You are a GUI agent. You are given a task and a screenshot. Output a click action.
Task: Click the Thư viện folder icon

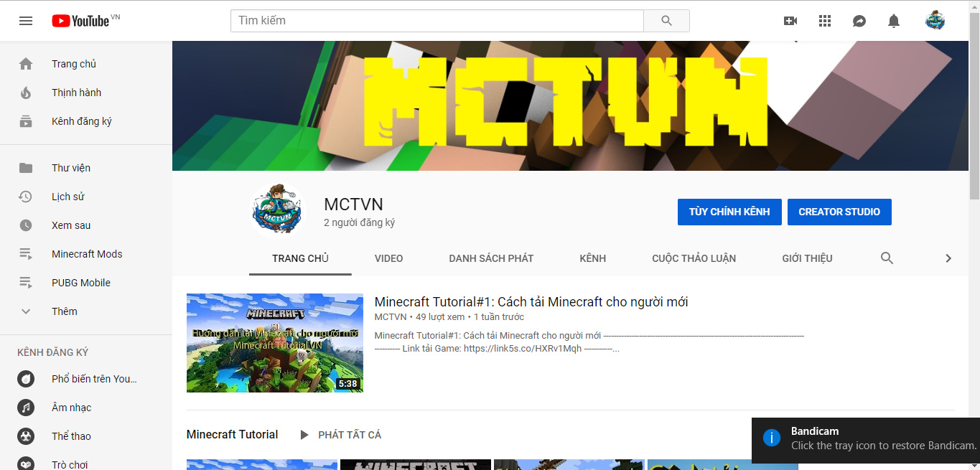(26, 168)
